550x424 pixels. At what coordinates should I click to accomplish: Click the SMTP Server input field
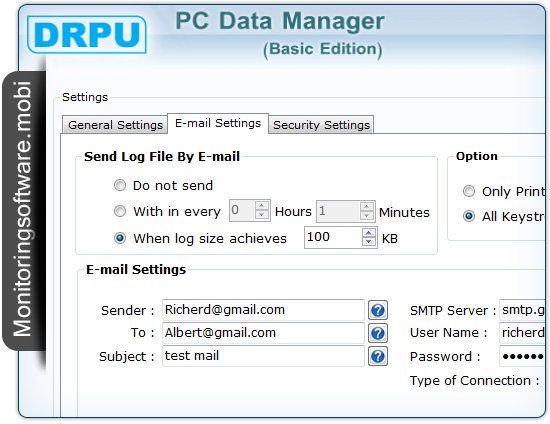[523, 310]
